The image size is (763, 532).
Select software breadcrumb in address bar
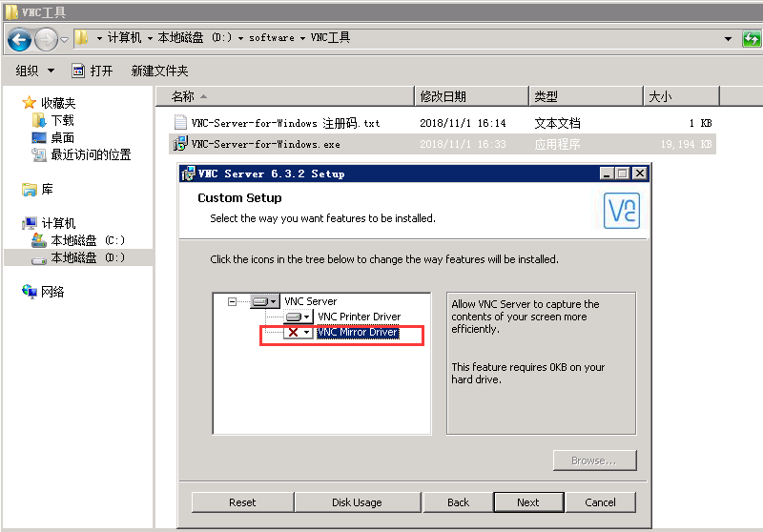[x=272, y=37]
